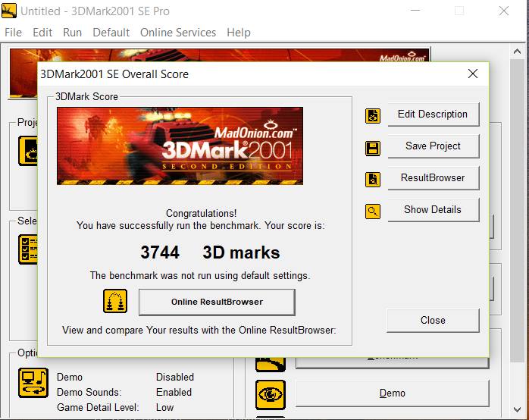Click the Save Project floppy disk icon

[373, 148]
